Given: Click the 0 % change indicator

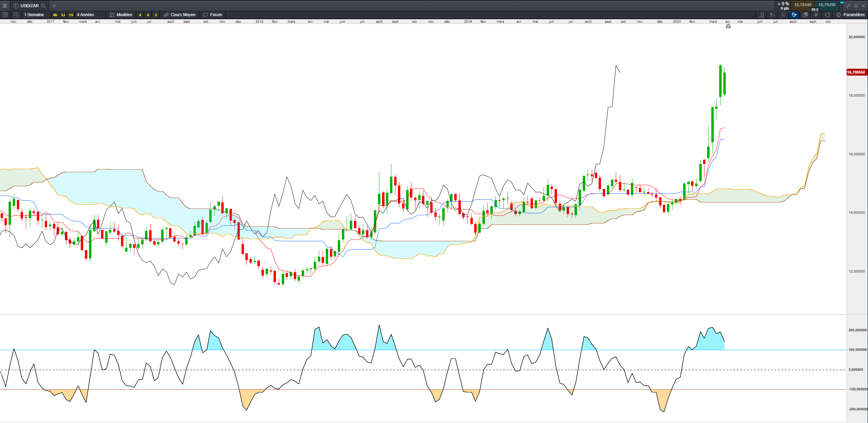Looking at the screenshot, I should pos(783,4).
